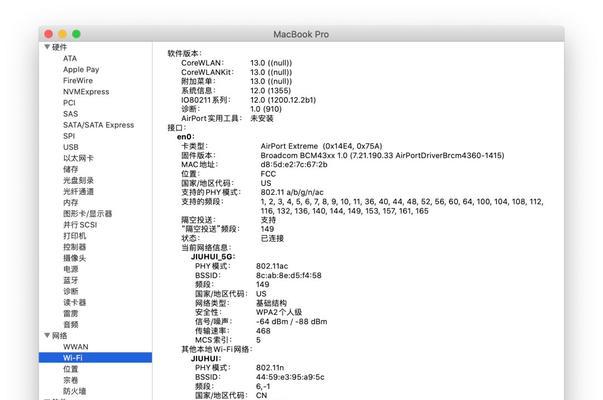
Task: Open 以太网卡 Ethernet cards entry
Action: [78, 158]
